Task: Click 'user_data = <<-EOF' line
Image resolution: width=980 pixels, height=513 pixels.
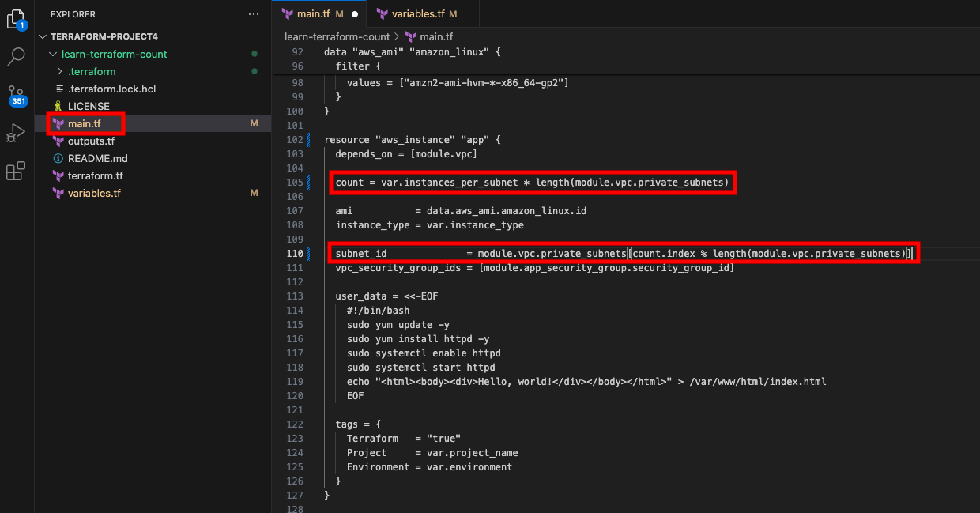Action: tap(386, 296)
